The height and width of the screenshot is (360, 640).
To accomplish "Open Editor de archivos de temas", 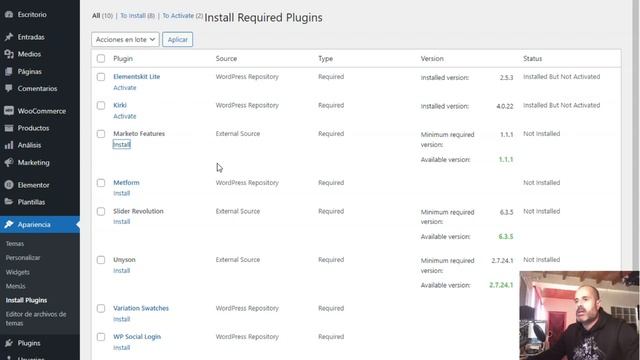I will coord(36,319).
